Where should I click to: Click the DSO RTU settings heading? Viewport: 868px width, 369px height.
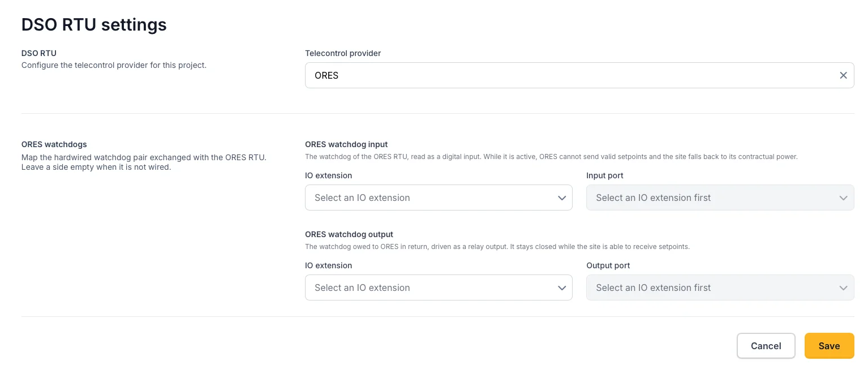(x=94, y=24)
